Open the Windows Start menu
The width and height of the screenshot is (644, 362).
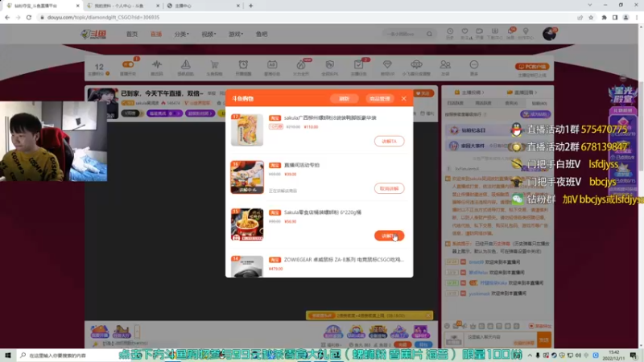point(7,355)
